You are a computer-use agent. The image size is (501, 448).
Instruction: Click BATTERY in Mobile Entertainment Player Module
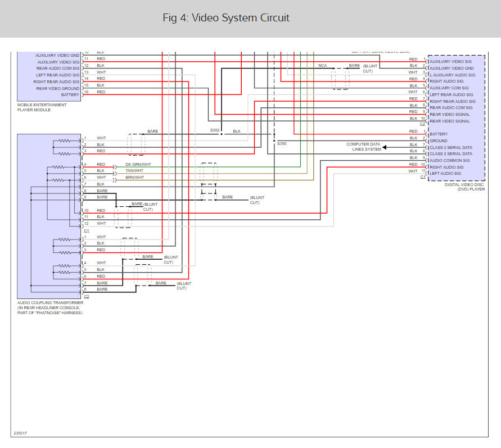click(x=70, y=95)
